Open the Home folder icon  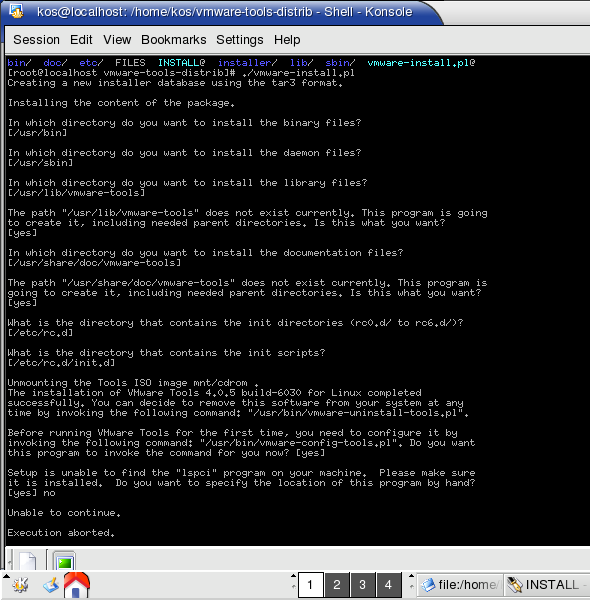point(77,585)
